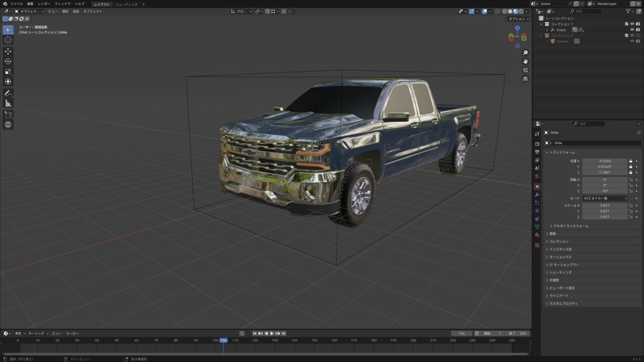Toggle the コレクション 2 exclude checkbox
644x362 pixels.
click(x=626, y=35)
